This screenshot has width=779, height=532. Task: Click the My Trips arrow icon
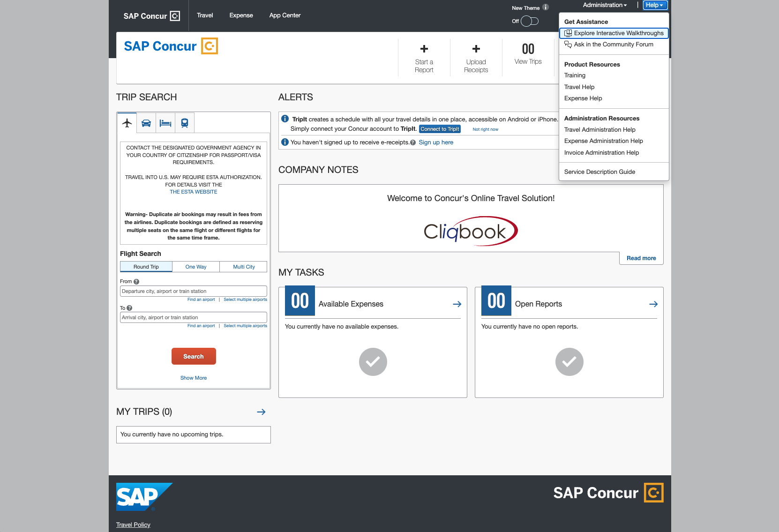pyautogui.click(x=261, y=412)
